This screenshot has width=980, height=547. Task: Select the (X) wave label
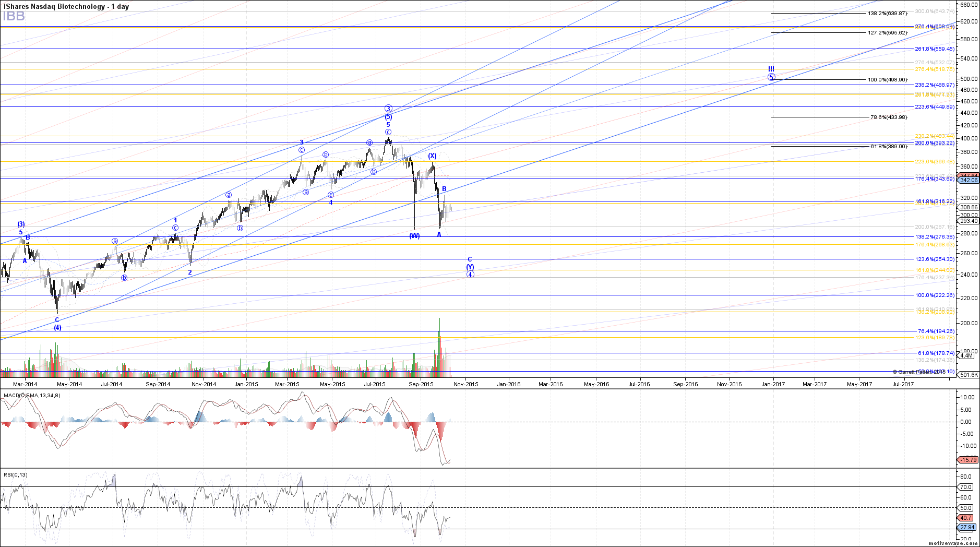click(x=432, y=156)
